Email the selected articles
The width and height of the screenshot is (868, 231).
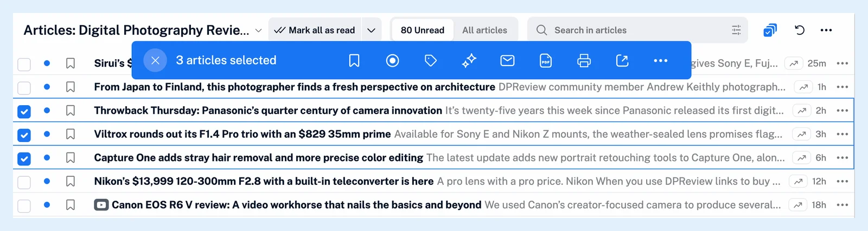pos(507,60)
